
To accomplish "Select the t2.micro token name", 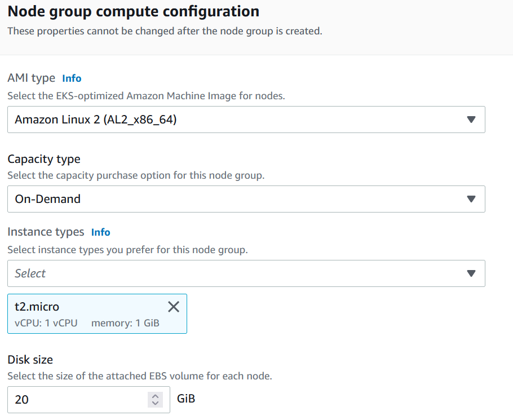I will point(37,307).
